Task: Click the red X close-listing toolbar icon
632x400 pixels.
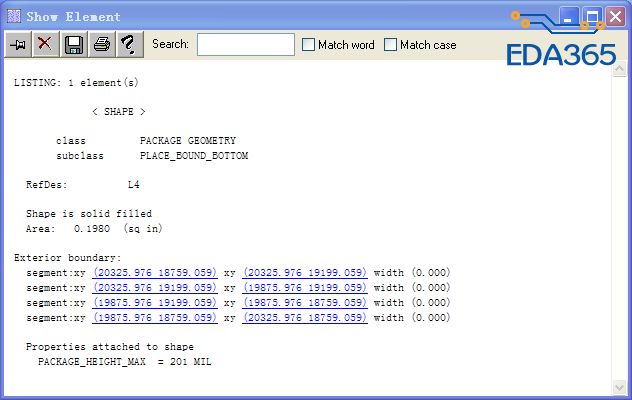Action: coord(45,44)
